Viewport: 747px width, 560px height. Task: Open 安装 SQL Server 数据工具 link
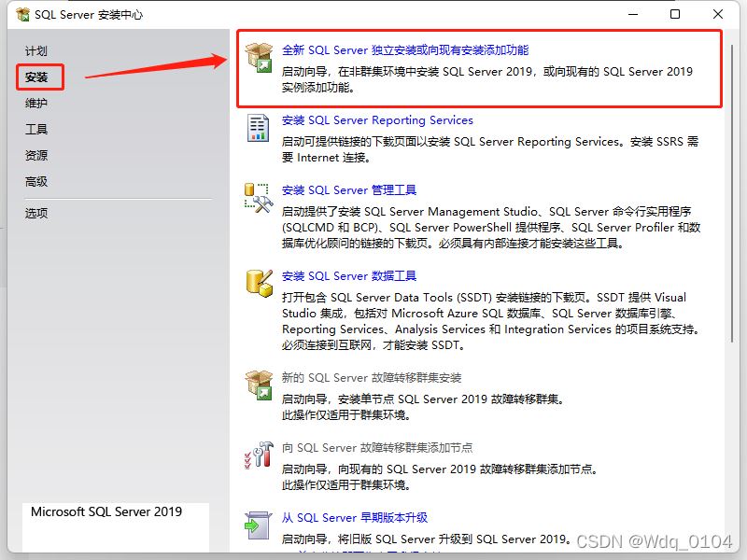tap(349, 276)
